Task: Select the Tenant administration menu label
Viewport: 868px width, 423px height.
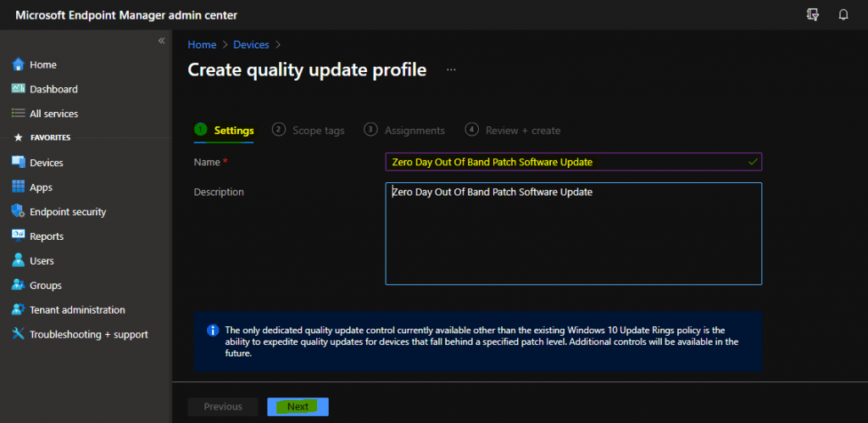Action: click(77, 310)
